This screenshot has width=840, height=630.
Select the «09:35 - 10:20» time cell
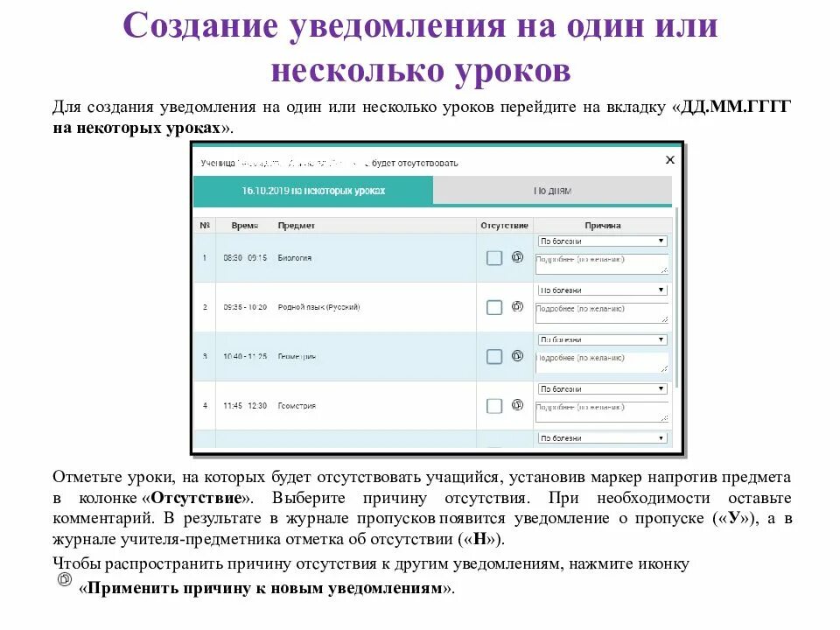coord(245,307)
